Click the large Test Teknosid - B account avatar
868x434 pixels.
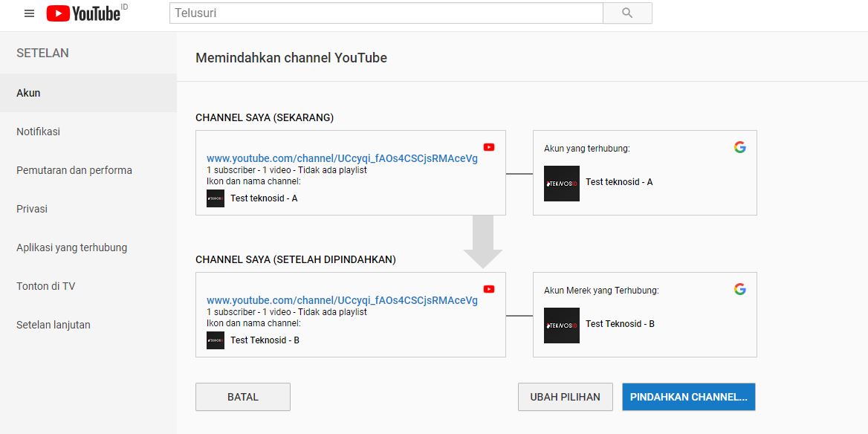pos(562,325)
